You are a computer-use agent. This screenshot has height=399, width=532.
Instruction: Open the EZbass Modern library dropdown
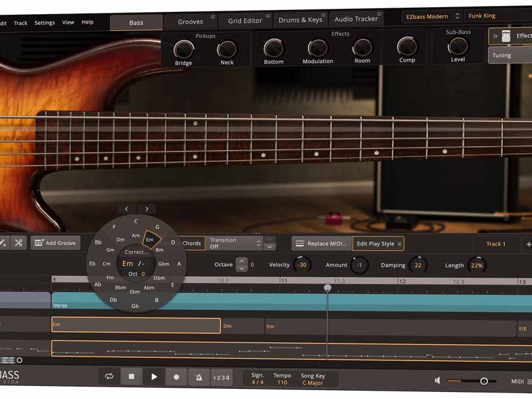pyautogui.click(x=433, y=17)
